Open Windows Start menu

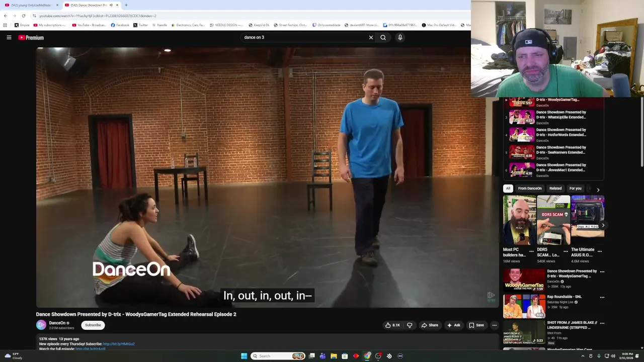coord(244,356)
